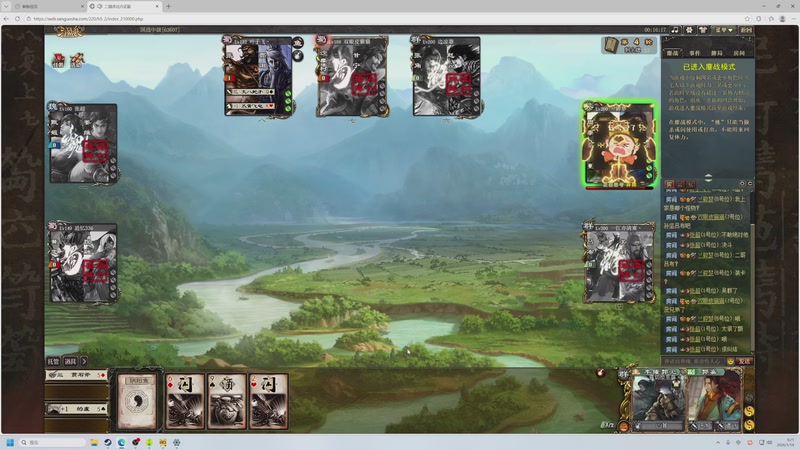800x450 pixels.
Task: Expand the 菜单 dropdown in game top bar
Action: (723, 30)
